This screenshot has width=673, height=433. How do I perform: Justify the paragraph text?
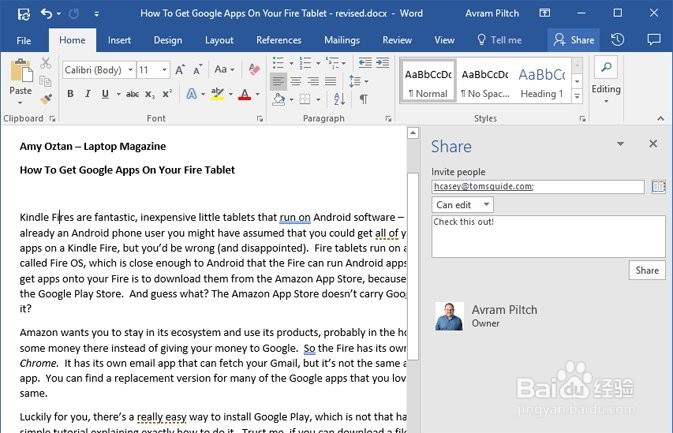330,81
